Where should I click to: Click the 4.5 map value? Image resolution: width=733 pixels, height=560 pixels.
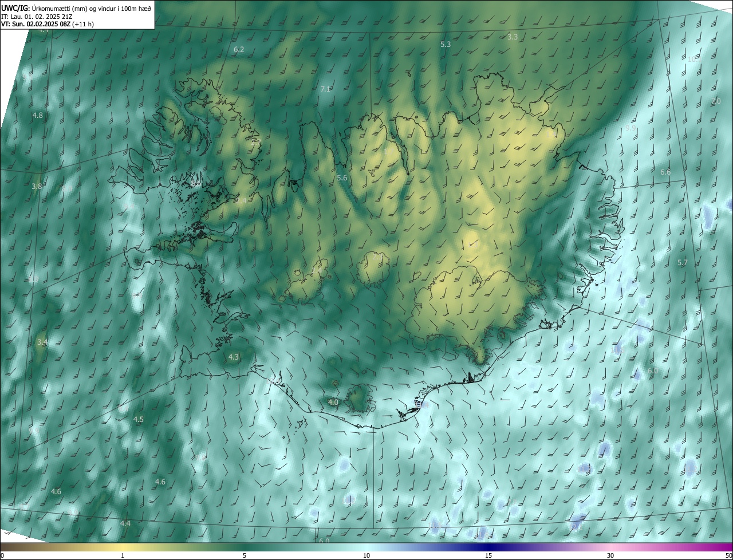[x=139, y=419]
